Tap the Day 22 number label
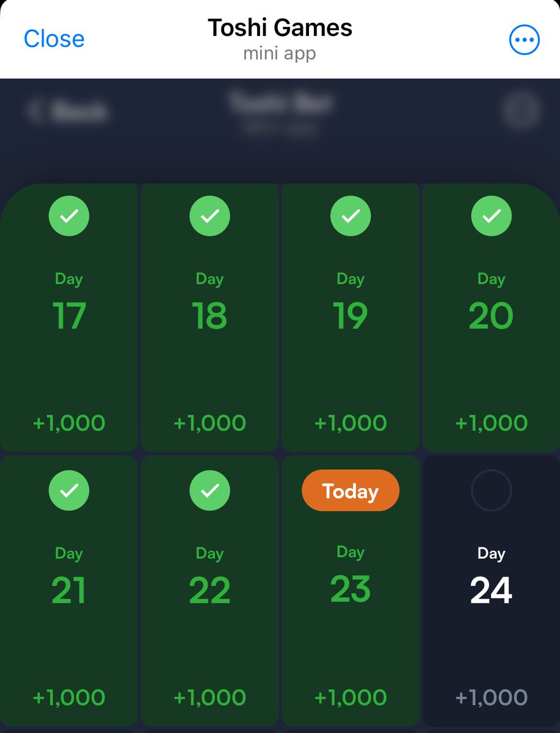 pos(209,590)
